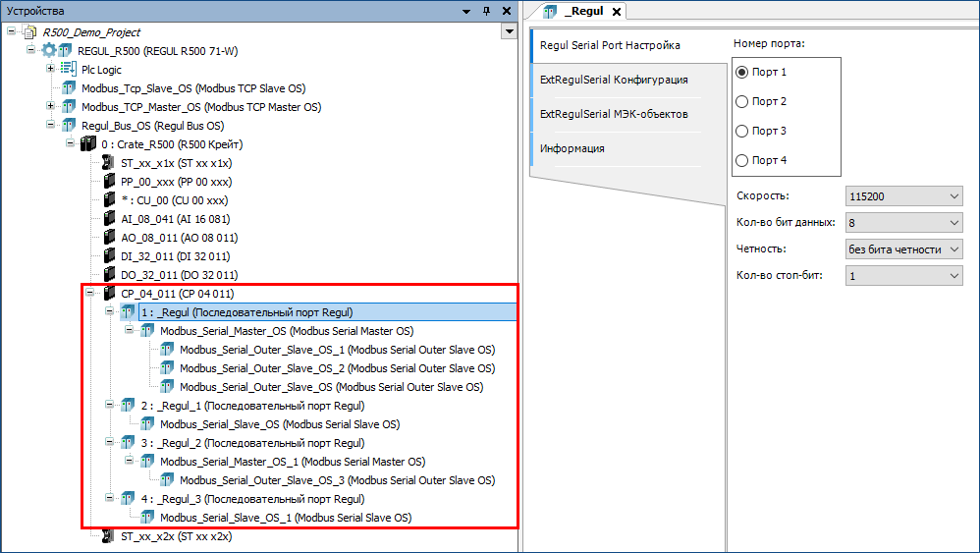Click the Modbus_Serial_Master_OS node icon
The height and width of the screenshot is (553, 980).
pyautogui.click(x=147, y=331)
